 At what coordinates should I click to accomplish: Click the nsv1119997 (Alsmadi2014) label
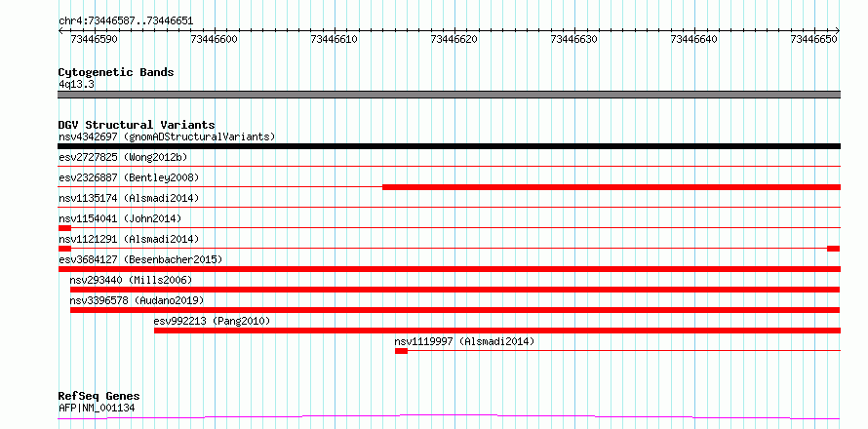click(464, 341)
